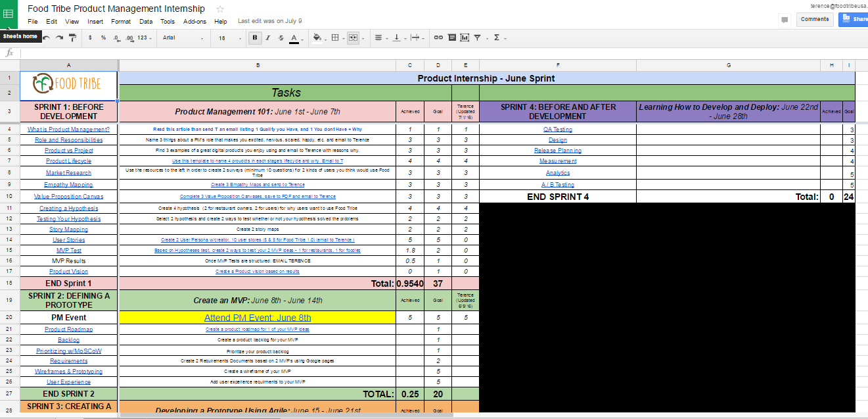Open 'Attend PM Event: June 8th' link
This screenshot has height=419, width=868.
(258, 318)
